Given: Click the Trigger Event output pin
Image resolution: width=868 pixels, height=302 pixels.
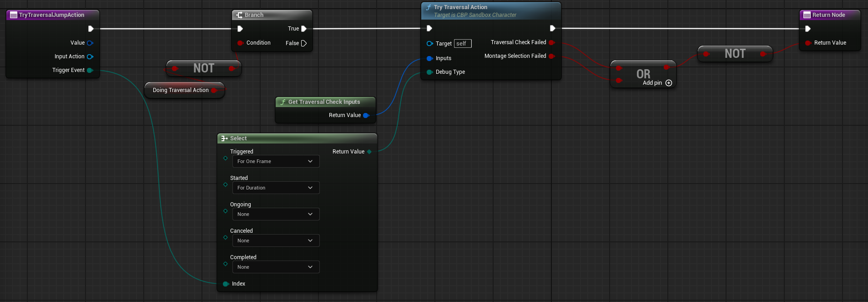Looking at the screenshot, I should point(90,70).
